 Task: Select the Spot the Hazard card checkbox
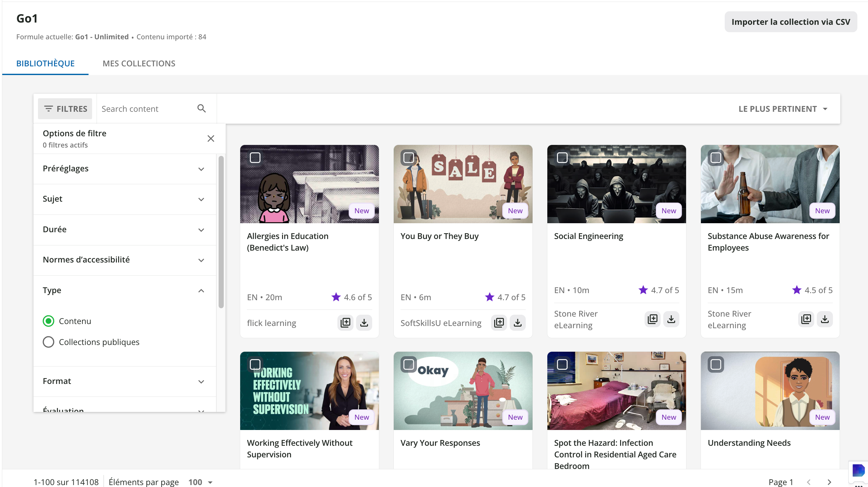562,364
